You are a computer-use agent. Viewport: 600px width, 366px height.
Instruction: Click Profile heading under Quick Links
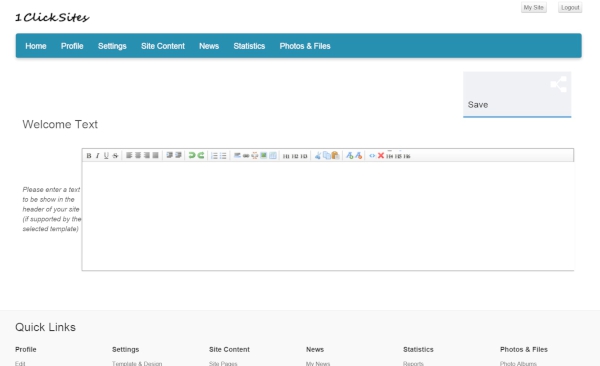pos(26,350)
